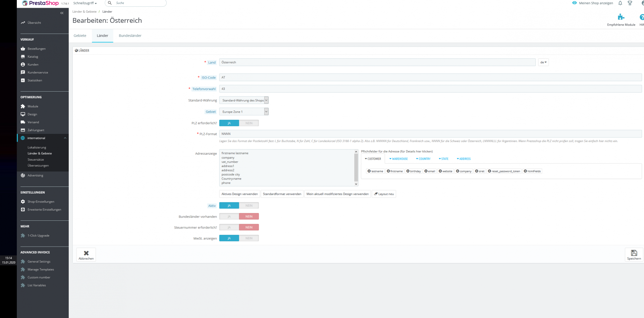Switch to the Länder tab
The width and height of the screenshot is (644, 318).
tap(103, 36)
